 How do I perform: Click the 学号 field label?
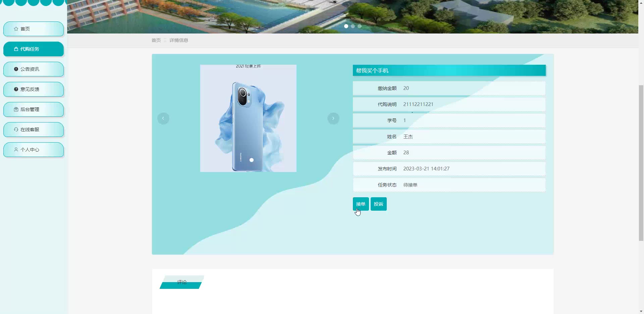pos(392,120)
